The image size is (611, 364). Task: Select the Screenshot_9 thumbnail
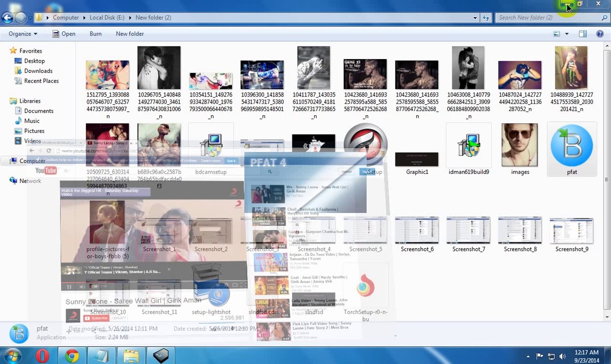tap(572, 235)
